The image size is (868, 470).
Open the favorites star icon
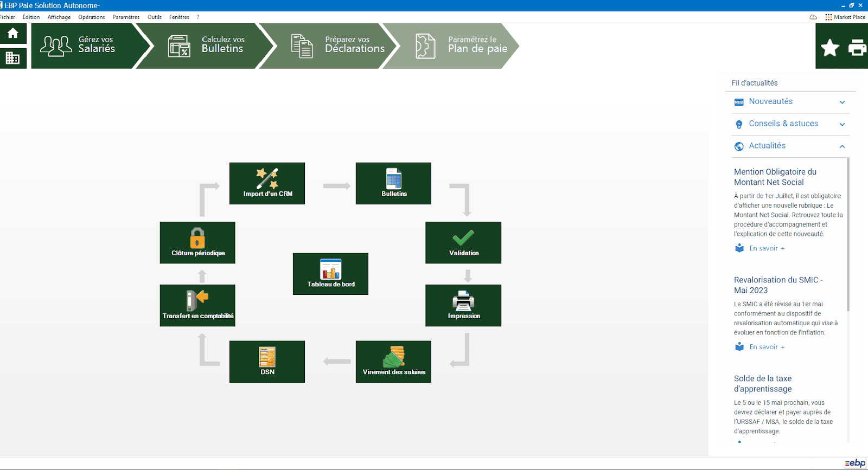tap(830, 48)
